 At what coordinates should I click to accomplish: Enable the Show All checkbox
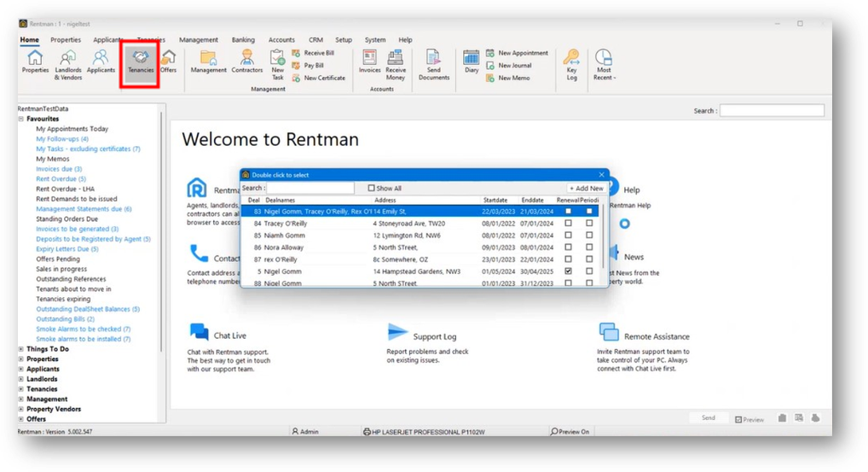(372, 189)
